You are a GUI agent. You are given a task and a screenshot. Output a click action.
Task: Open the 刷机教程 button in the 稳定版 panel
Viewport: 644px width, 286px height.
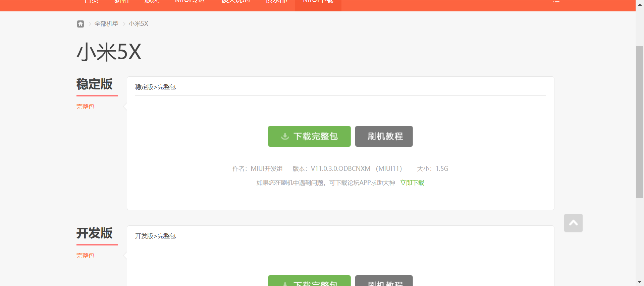(384, 136)
